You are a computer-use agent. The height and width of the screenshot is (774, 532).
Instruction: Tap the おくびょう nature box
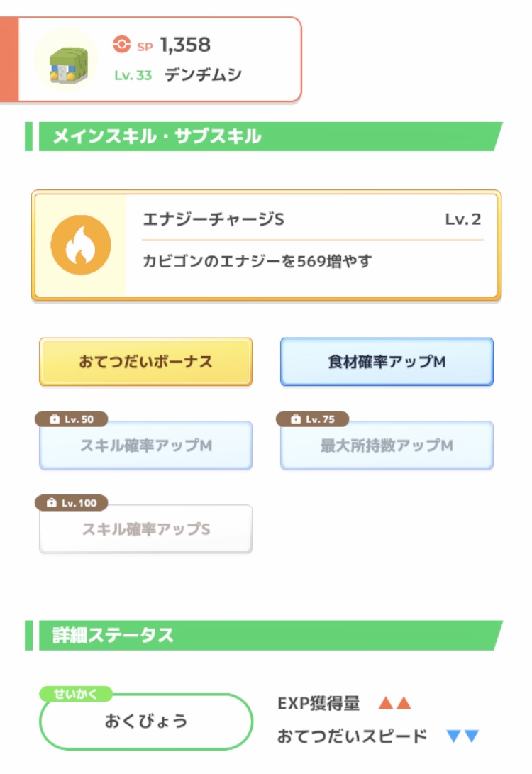click(146, 722)
